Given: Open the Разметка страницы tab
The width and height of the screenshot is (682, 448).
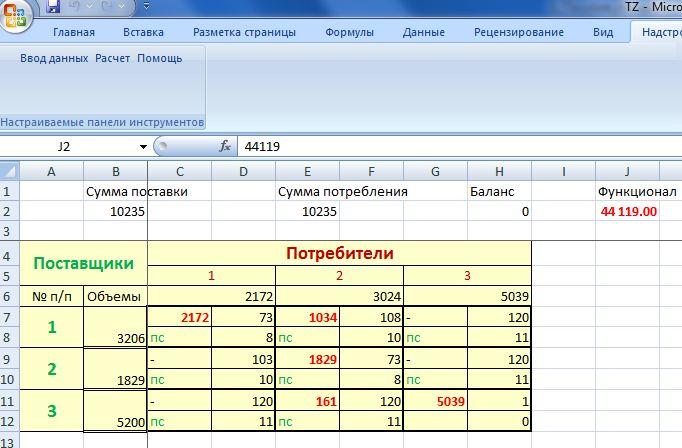Looking at the screenshot, I should pyautogui.click(x=244, y=32).
